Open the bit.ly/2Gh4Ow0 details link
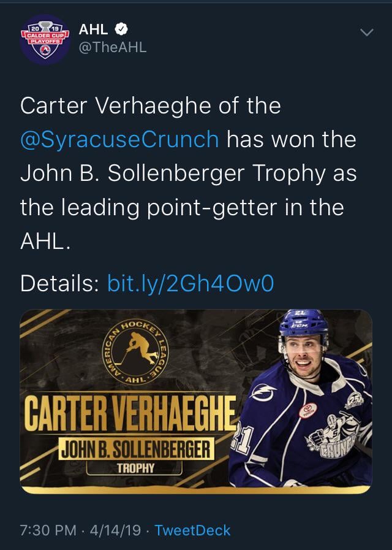Image resolution: width=392 pixels, height=550 pixels. [x=190, y=283]
